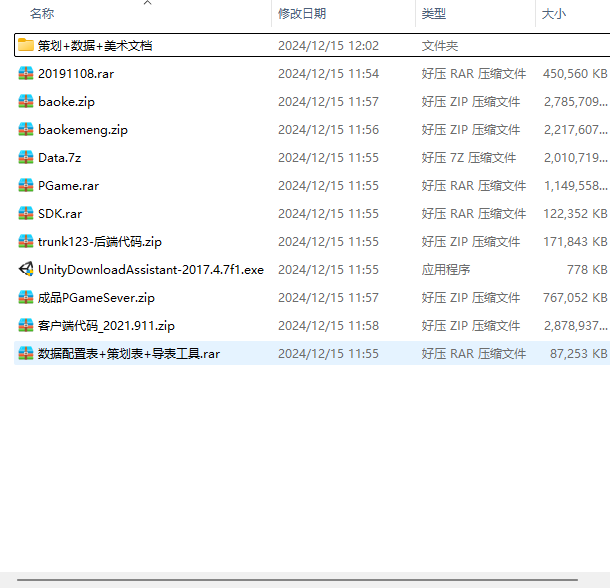Click the size value 778 KB
Screen dimensions: 610x588
tap(587, 270)
